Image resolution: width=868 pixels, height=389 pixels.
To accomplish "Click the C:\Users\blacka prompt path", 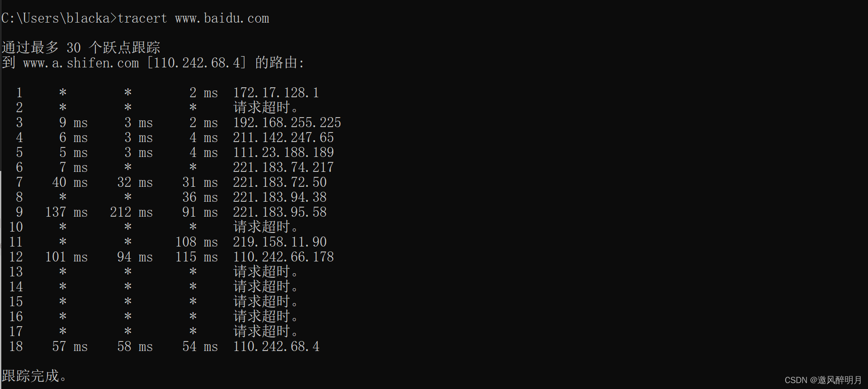I will [56, 19].
